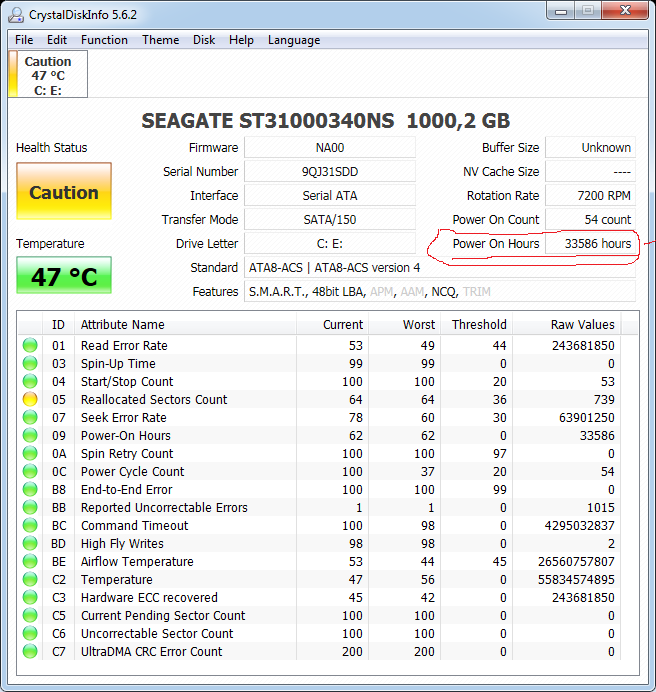Viewport: 656px width, 692px height.
Task: Click status icon beside High Fly Writes
Action: [x=30, y=543]
